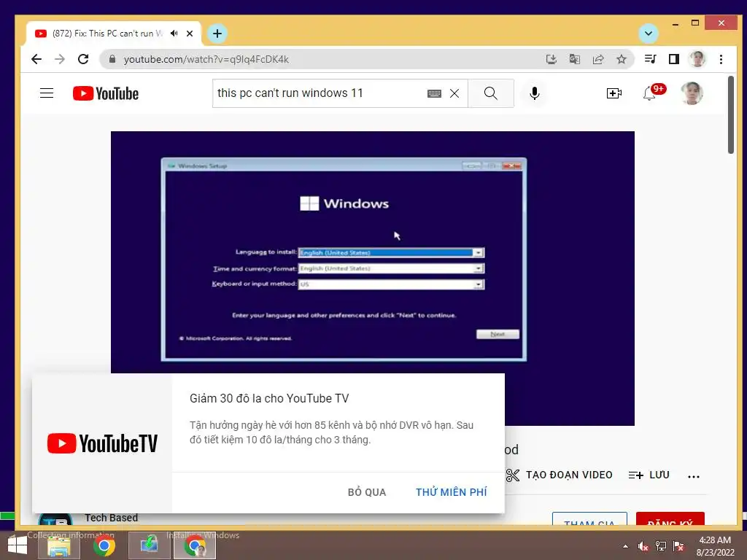Open YouTube notifications bell
Viewport: 747px width, 560px height.
point(649,93)
